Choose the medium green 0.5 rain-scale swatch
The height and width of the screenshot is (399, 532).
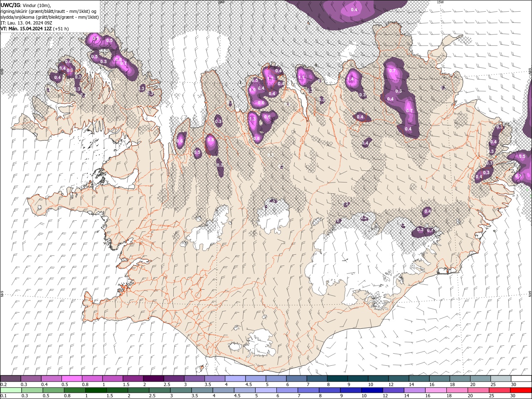54,390
